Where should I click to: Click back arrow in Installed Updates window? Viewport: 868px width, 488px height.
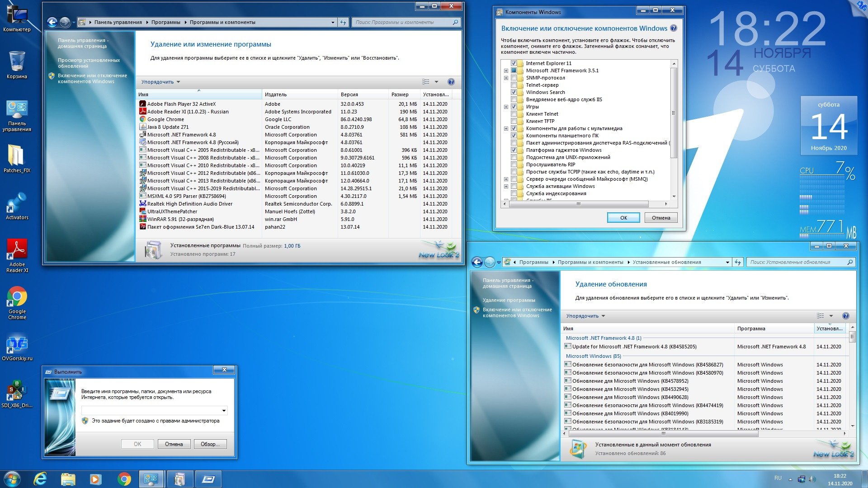click(x=477, y=262)
